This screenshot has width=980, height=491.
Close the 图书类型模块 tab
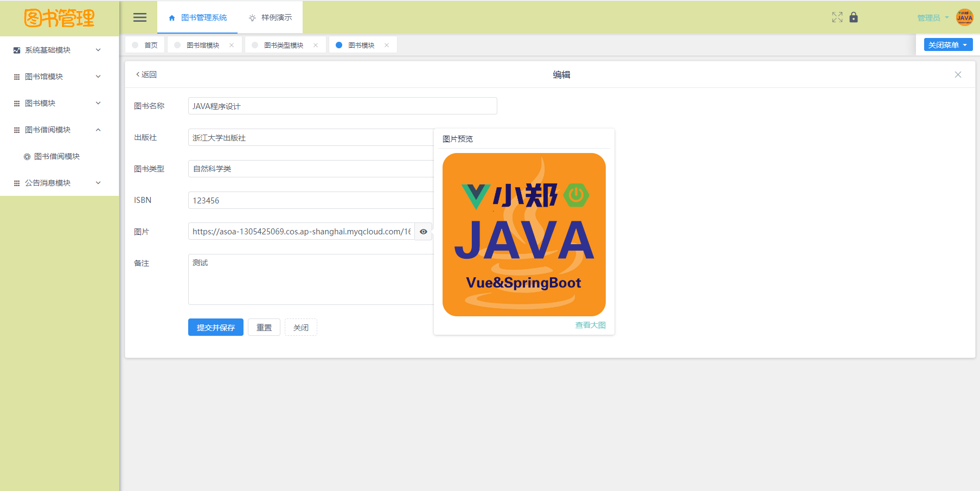pos(316,46)
